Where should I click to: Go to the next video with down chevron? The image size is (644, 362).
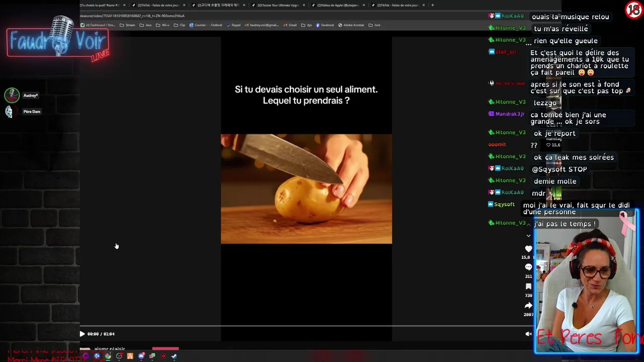pyautogui.click(x=528, y=235)
